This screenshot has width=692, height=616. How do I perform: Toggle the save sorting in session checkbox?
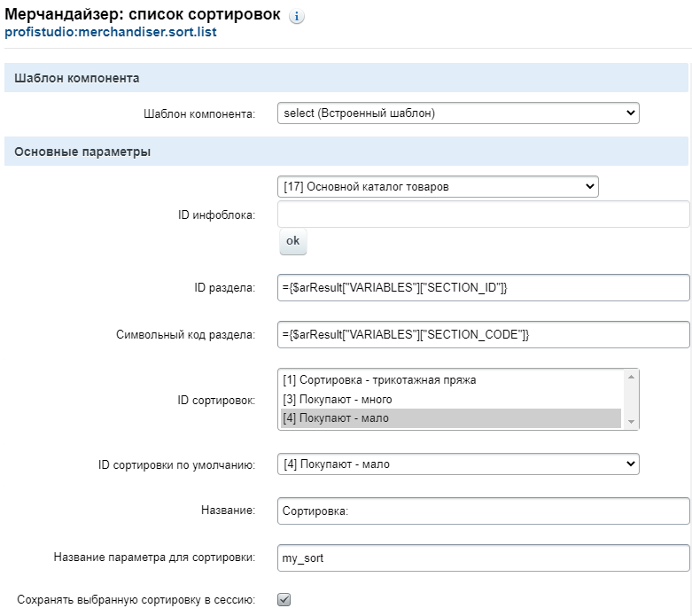tap(284, 600)
